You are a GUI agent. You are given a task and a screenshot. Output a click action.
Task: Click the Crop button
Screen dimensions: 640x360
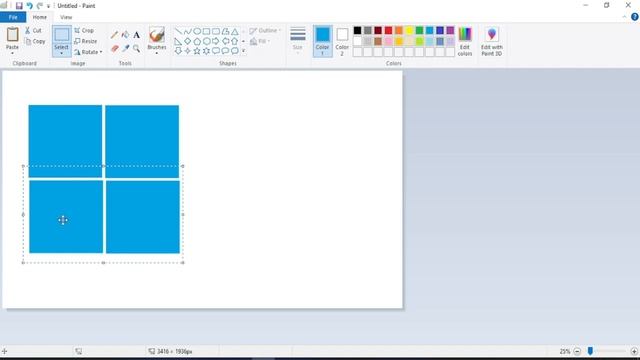[84, 31]
